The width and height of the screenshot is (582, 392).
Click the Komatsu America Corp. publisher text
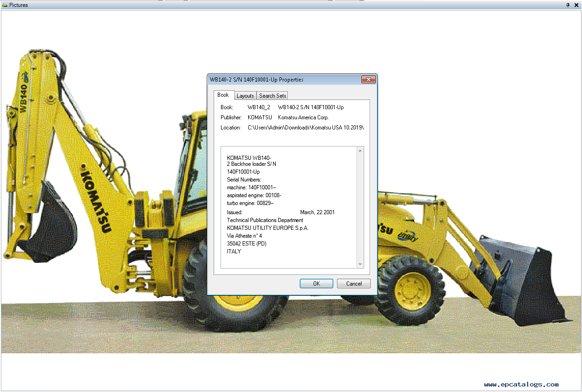[303, 117]
